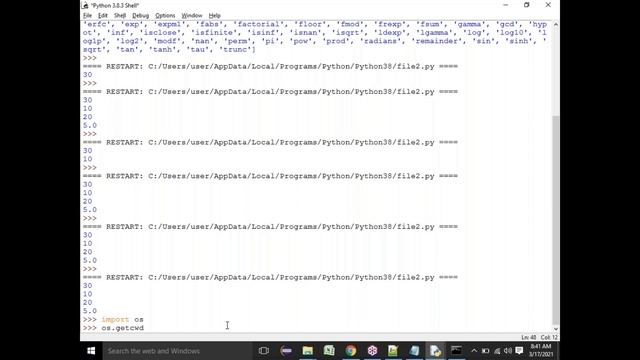The image size is (640, 360).
Task: Click the battery icon in system tray
Action: tap(485, 351)
